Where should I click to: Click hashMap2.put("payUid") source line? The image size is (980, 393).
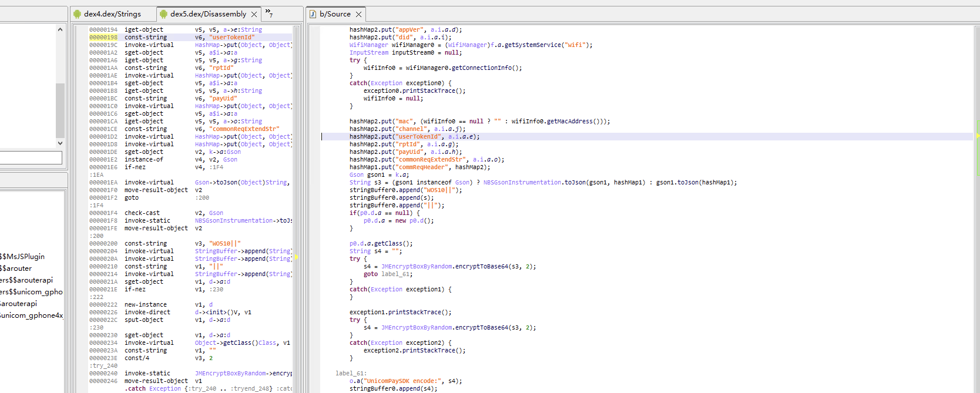coord(405,152)
